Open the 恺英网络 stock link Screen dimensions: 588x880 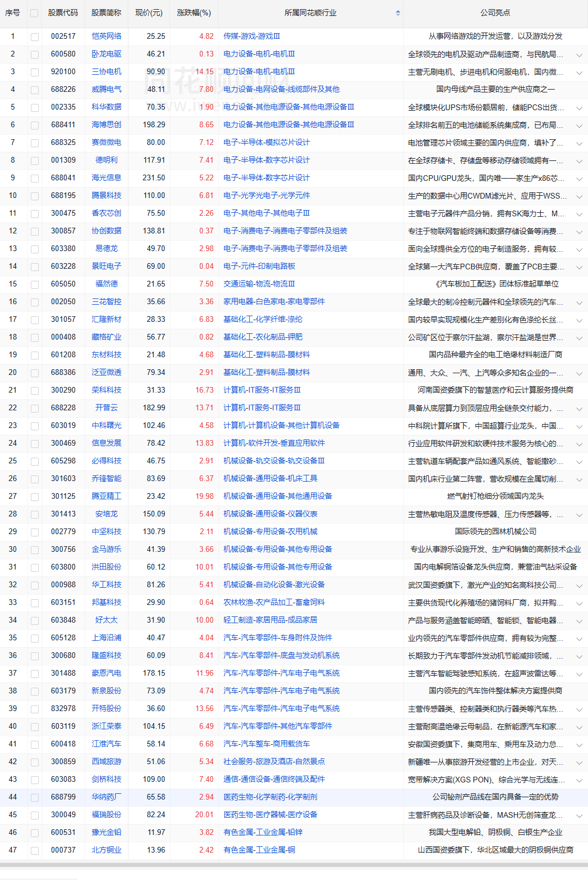click(107, 36)
